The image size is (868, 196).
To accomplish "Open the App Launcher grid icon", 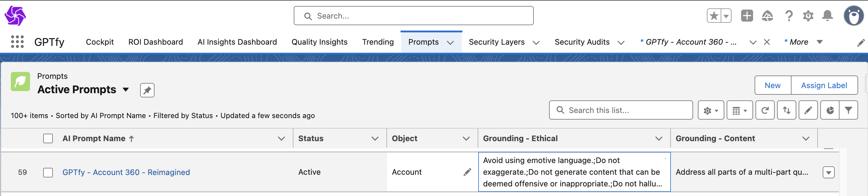I will coord(17,42).
